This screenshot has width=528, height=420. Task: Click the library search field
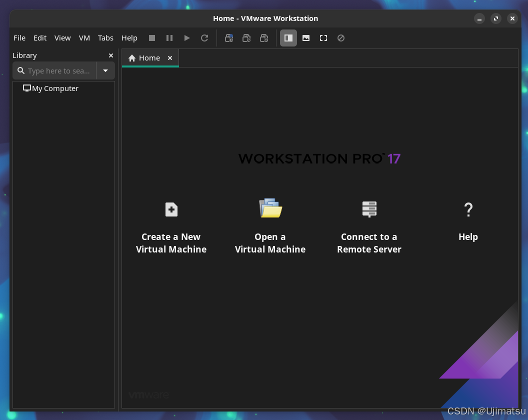[54, 70]
